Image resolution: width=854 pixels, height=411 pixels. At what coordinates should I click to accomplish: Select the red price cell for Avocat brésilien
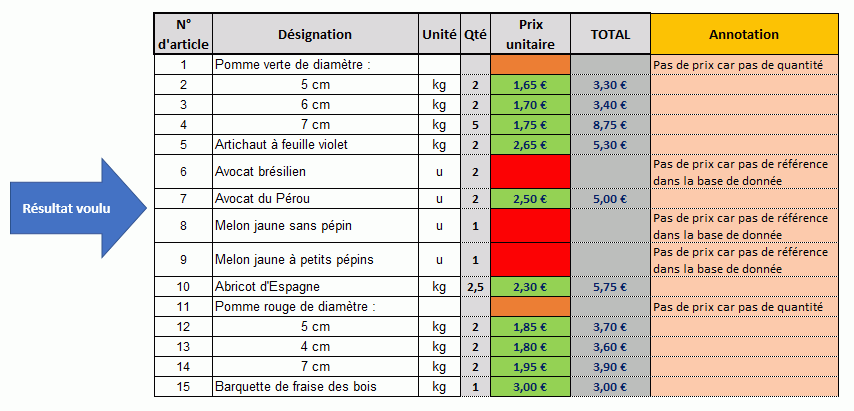click(x=530, y=172)
